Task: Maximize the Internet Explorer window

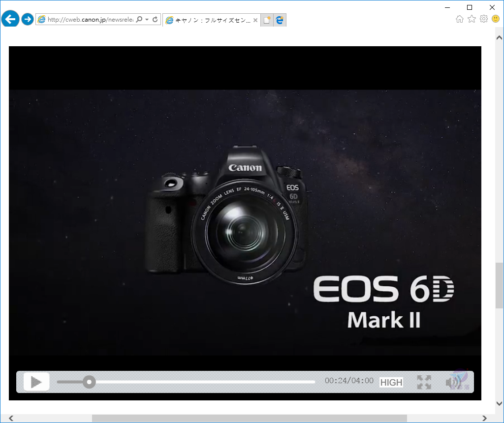Action: point(470,7)
